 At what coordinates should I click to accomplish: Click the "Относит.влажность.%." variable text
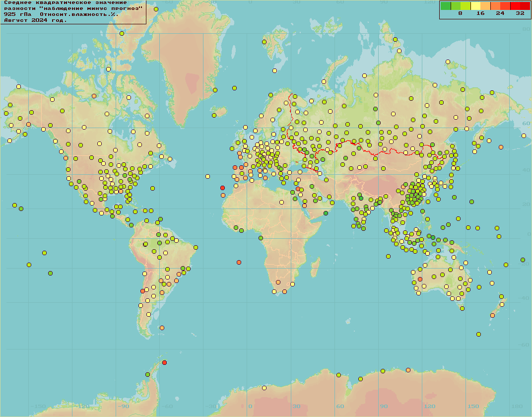point(79,14)
